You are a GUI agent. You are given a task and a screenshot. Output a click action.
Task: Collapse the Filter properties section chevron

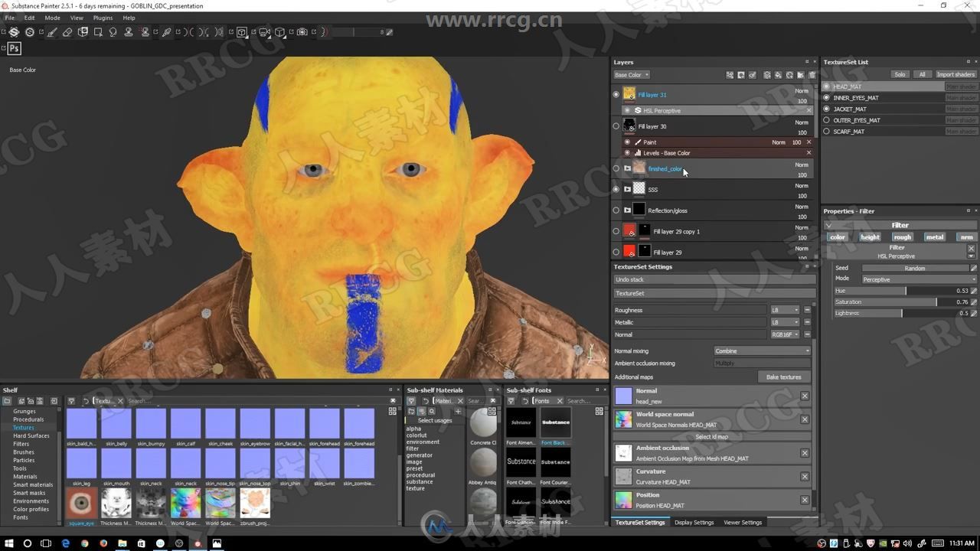pos(828,226)
